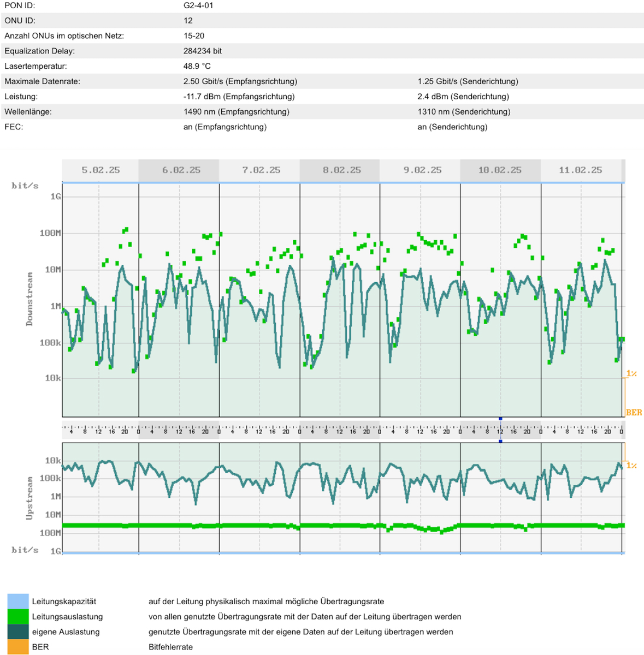Click the Lasertemperatur label
Viewport: 644px width, 655px height.
click(x=36, y=66)
